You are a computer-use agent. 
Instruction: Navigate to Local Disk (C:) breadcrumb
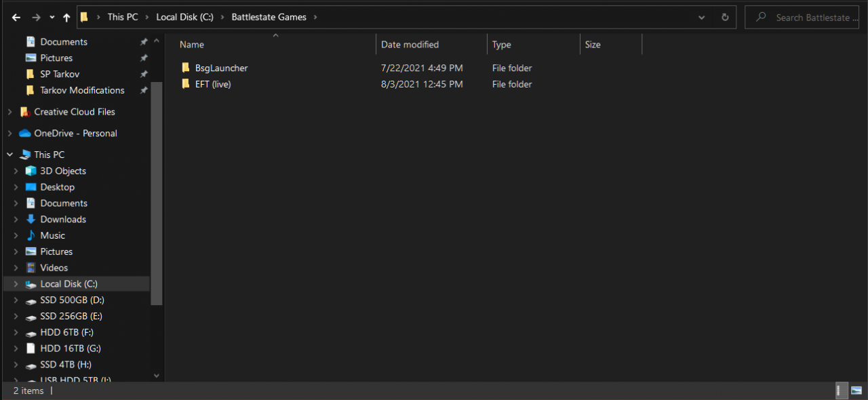pos(184,17)
